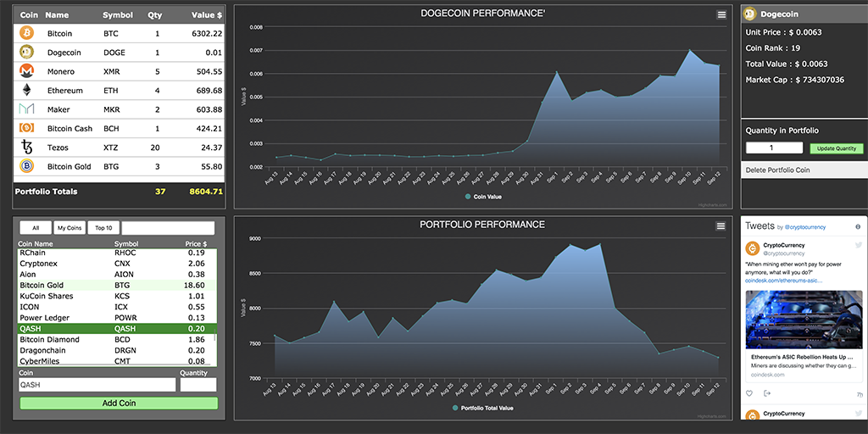Toggle Coin Value legend in Dogecoin chart

[483, 197]
